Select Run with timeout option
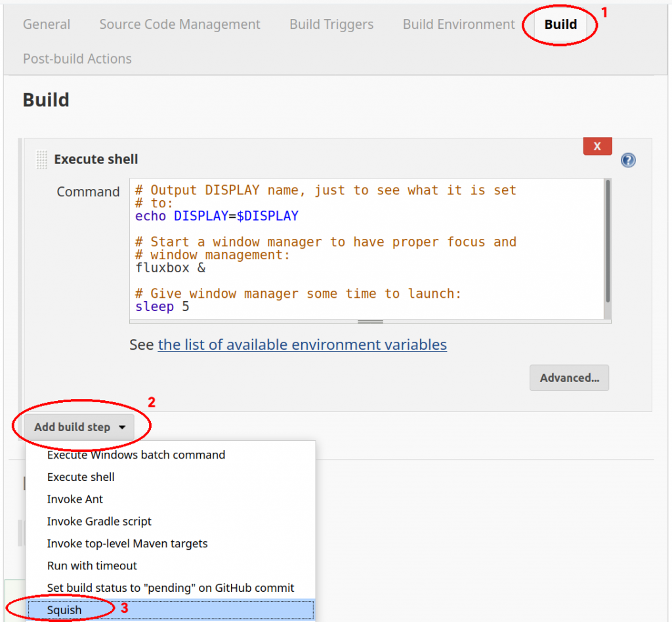This screenshot has height=622, width=672. point(92,566)
